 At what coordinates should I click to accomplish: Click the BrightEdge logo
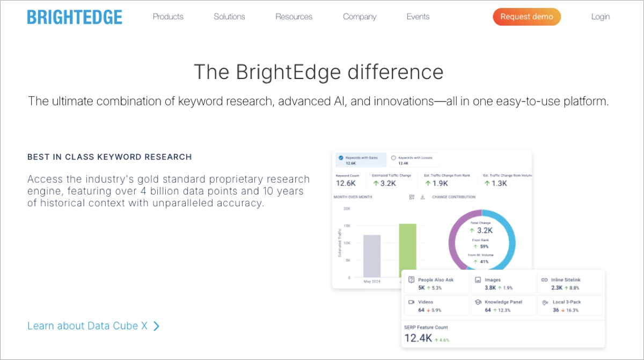(75, 17)
